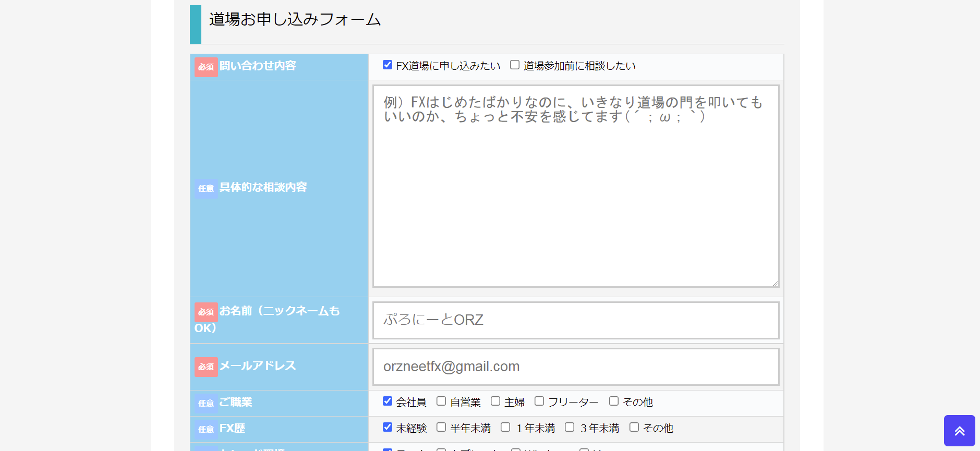Uncheck 会社員 in the occupation row
The height and width of the screenshot is (451, 980).
pyautogui.click(x=388, y=401)
